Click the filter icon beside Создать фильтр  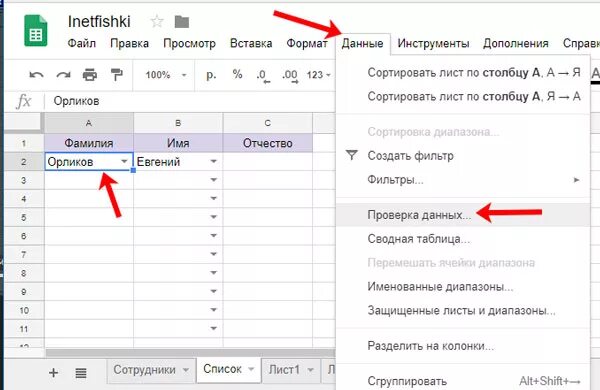352,155
